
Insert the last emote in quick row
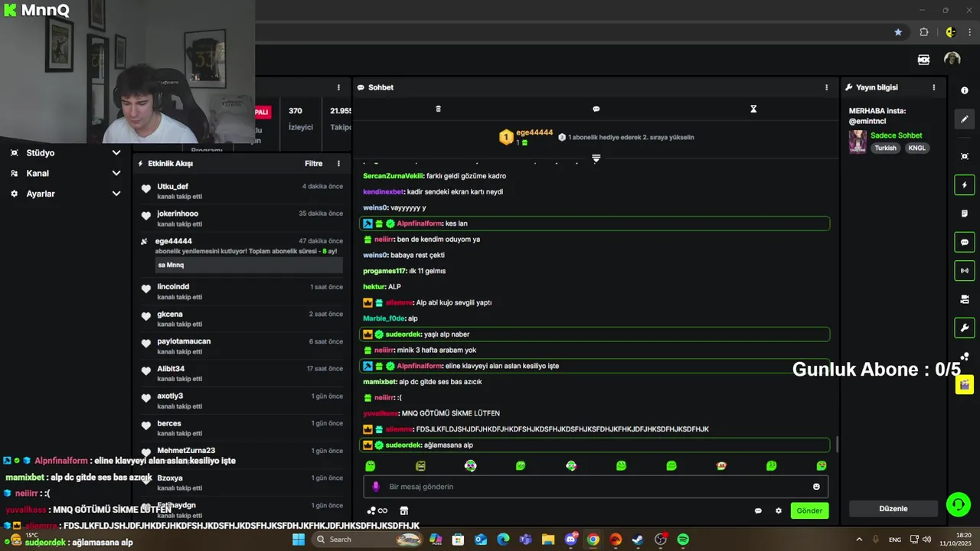pyautogui.click(x=822, y=465)
